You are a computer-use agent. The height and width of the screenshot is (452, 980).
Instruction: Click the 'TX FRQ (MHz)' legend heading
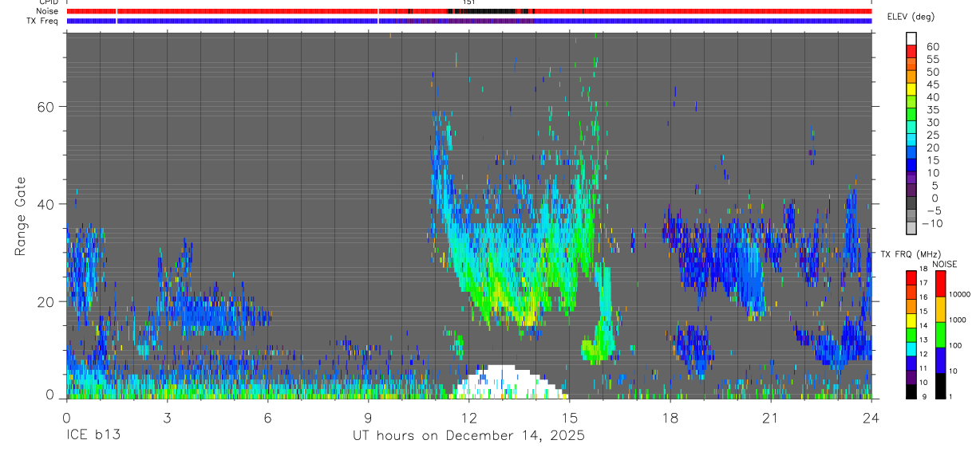click(910, 254)
